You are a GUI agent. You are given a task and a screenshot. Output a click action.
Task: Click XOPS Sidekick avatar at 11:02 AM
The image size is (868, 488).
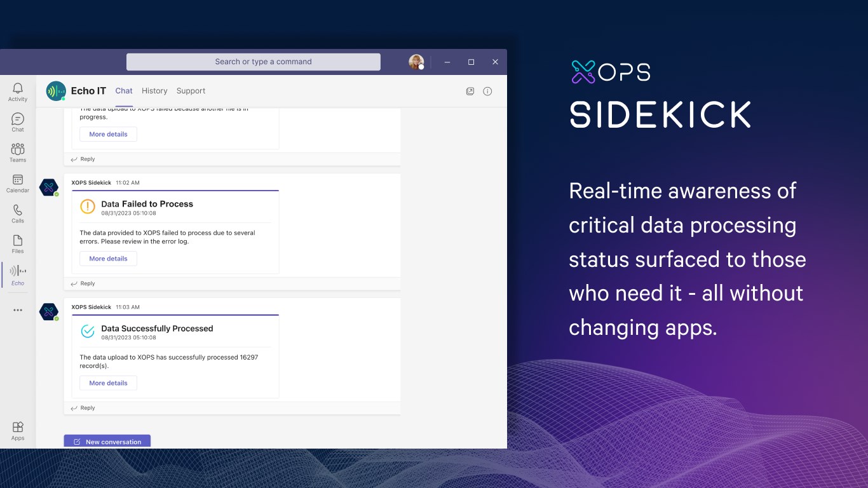click(49, 187)
